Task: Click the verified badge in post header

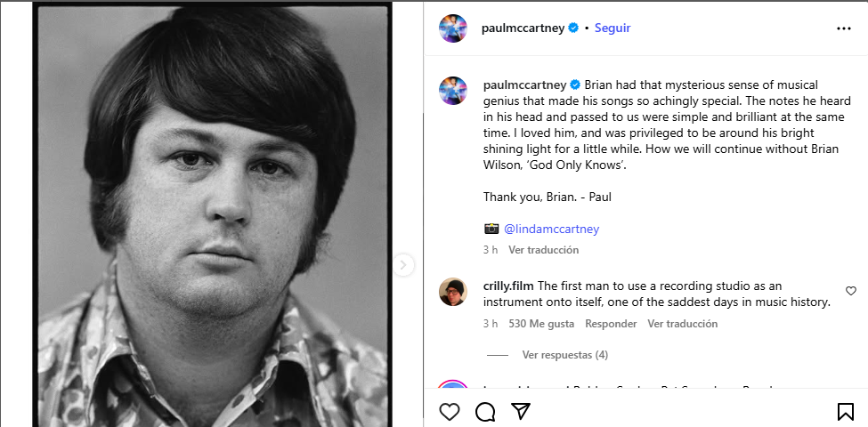Action: (x=574, y=28)
